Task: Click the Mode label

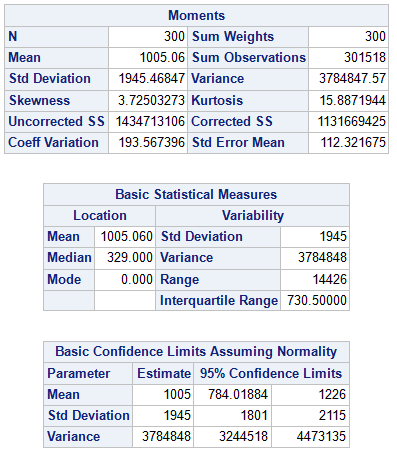Action: pos(64,279)
